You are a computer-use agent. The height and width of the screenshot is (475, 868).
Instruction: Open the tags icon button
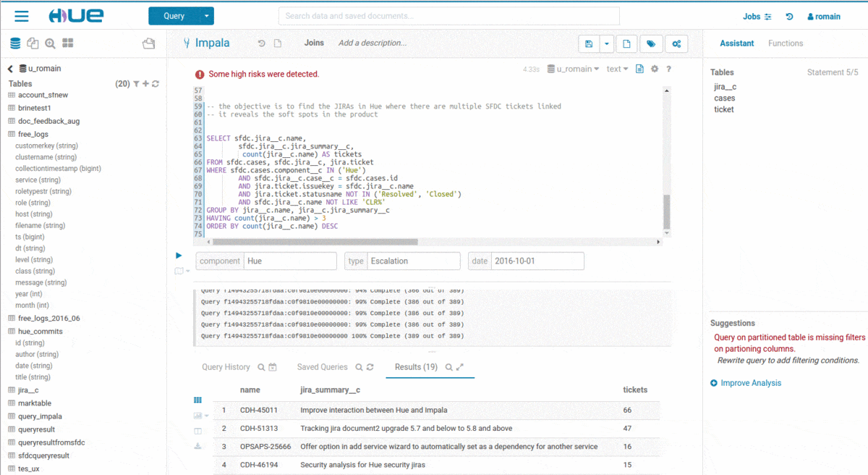click(651, 43)
